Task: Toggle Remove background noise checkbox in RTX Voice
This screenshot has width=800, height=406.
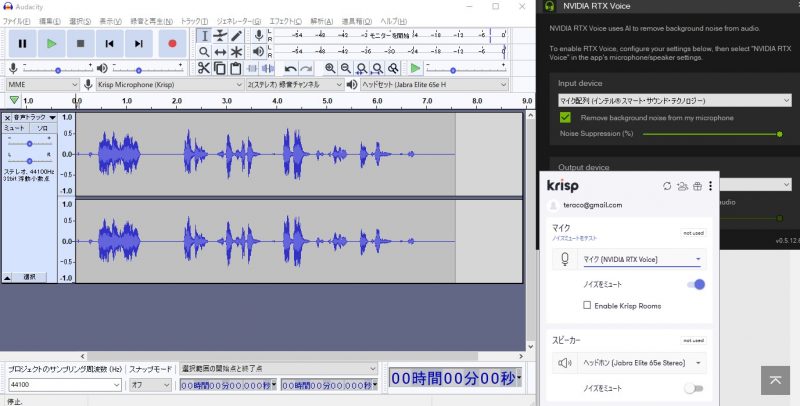Action: click(x=565, y=117)
